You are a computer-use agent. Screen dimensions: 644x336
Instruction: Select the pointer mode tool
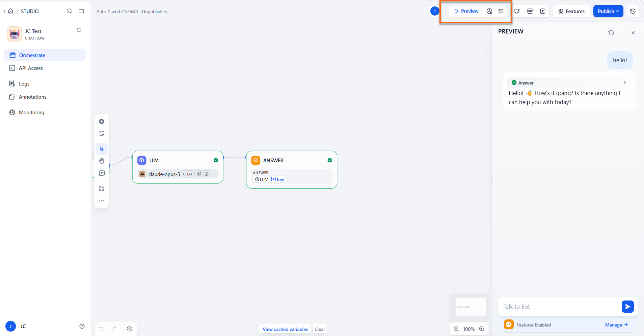click(x=102, y=149)
